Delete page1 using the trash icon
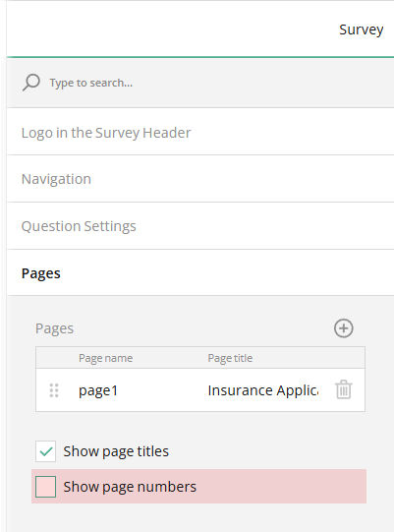394x532 pixels. coord(344,389)
